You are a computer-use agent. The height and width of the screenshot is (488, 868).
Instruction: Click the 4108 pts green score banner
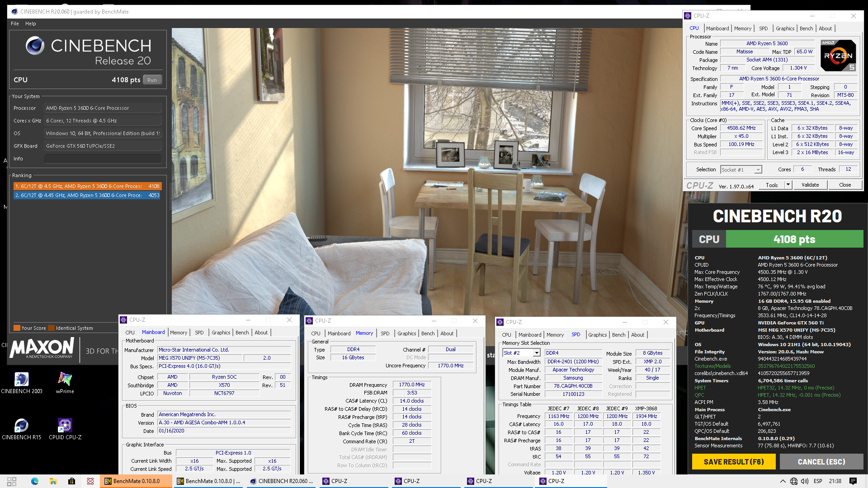[794, 239]
